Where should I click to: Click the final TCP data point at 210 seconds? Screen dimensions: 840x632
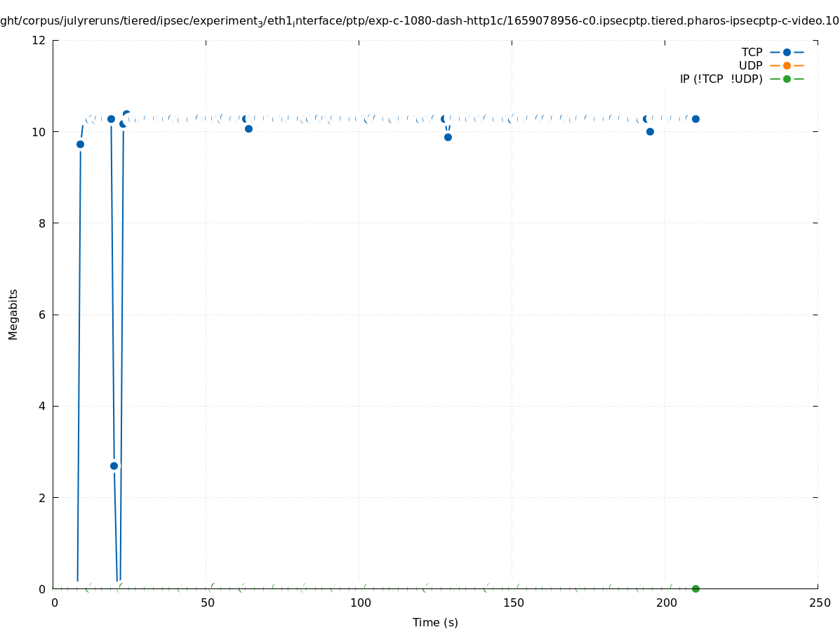(695, 119)
